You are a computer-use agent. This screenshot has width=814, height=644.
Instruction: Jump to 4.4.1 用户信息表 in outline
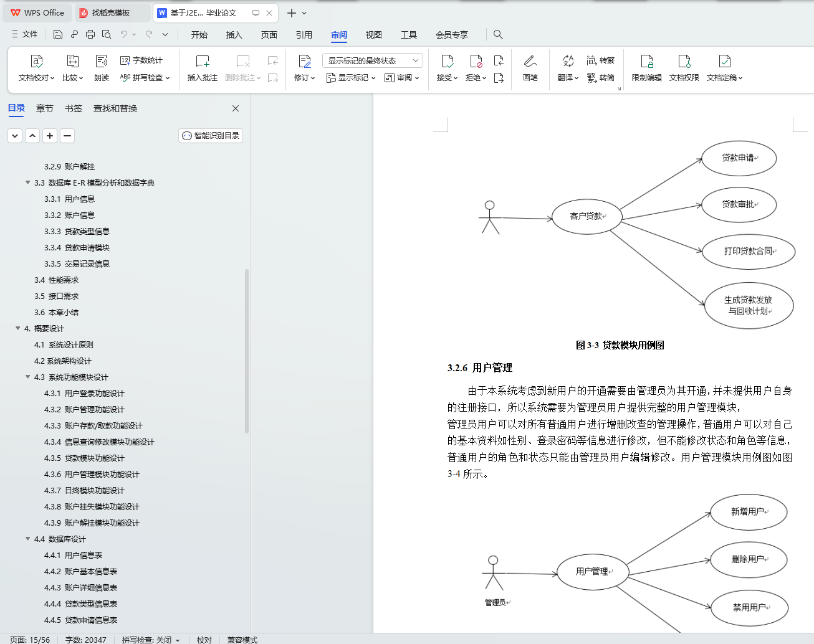pyautogui.click(x=73, y=556)
